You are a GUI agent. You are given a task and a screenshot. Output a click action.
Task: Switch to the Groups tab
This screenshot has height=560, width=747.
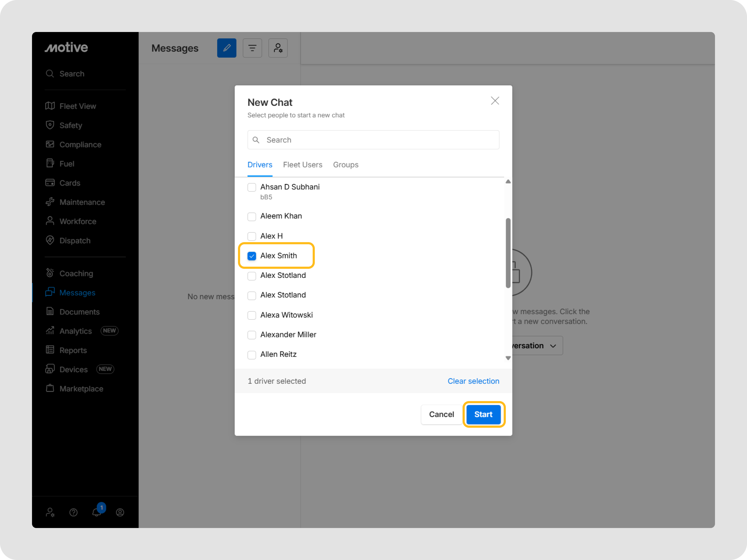pyautogui.click(x=345, y=165)
